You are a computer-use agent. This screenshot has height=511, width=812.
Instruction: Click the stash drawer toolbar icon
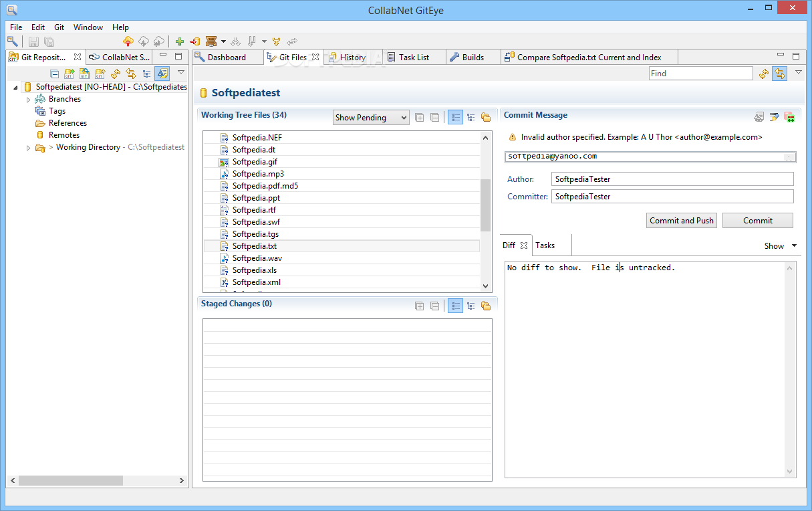pos(211,41)
